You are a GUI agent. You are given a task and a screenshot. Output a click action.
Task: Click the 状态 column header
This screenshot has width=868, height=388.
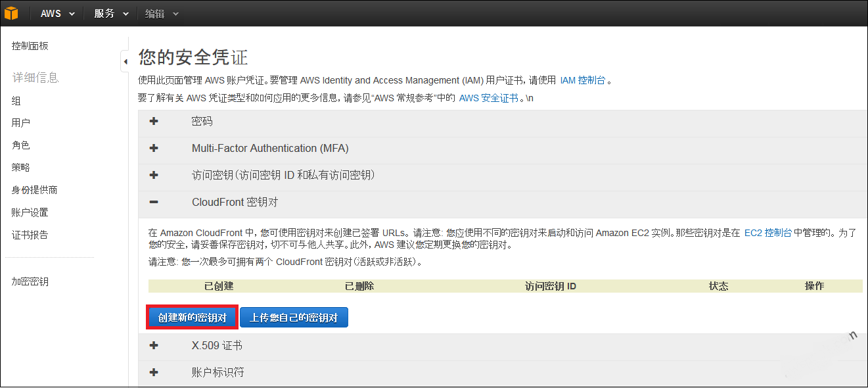tap(718, 286)
